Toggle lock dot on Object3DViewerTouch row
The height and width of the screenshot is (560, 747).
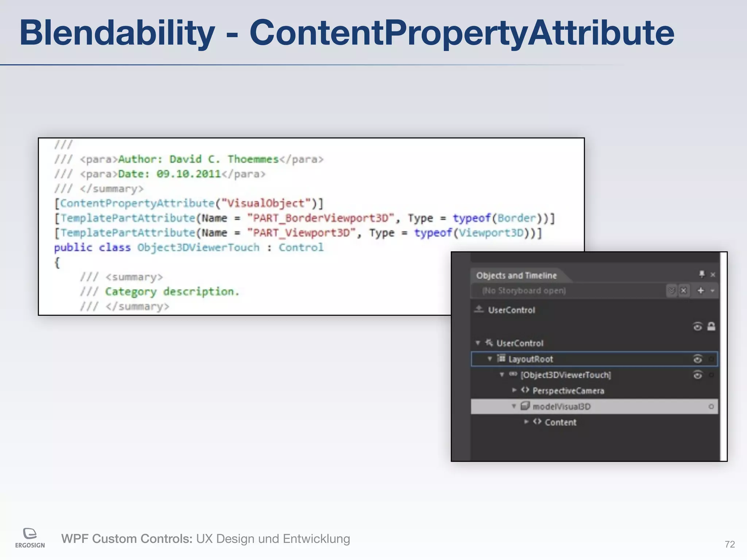[x=711, y=375]
